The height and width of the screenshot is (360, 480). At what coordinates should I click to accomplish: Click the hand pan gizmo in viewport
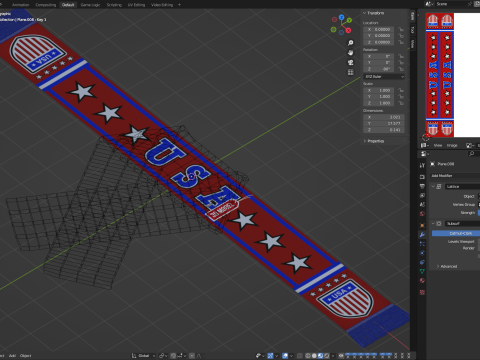(351, 53)
